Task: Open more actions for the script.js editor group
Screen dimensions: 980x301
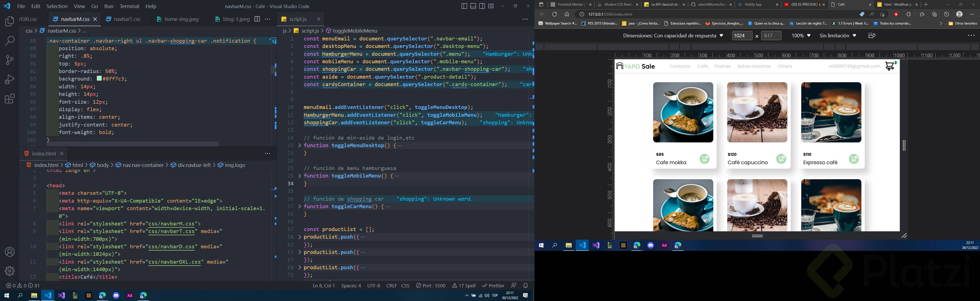Action: click(x=525, y=19)
